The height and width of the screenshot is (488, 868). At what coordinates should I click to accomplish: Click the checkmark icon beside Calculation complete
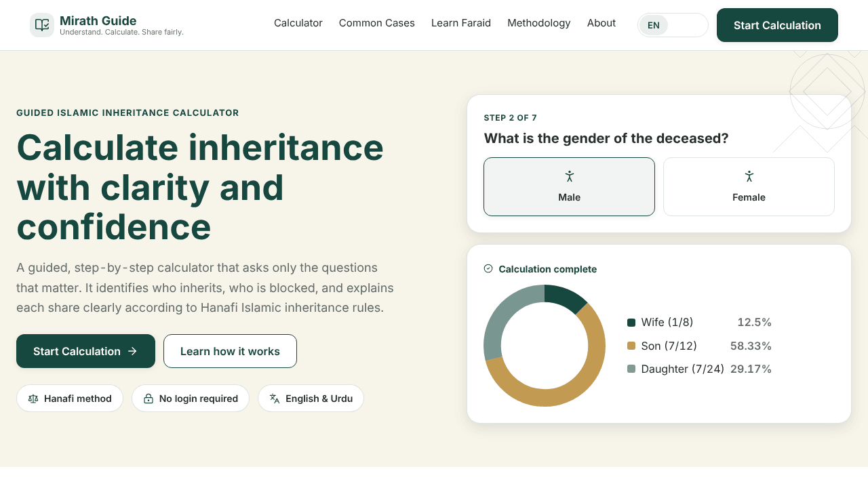point(488,269)
